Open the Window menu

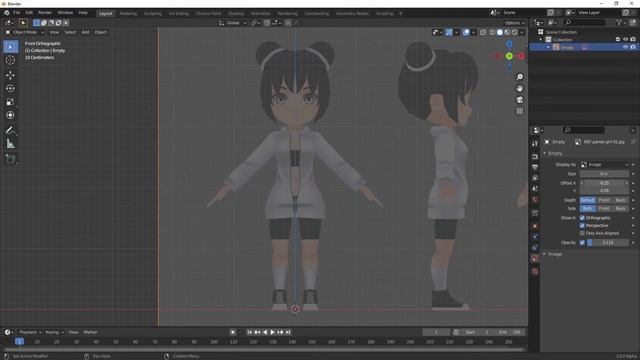(x=65, y=13)
